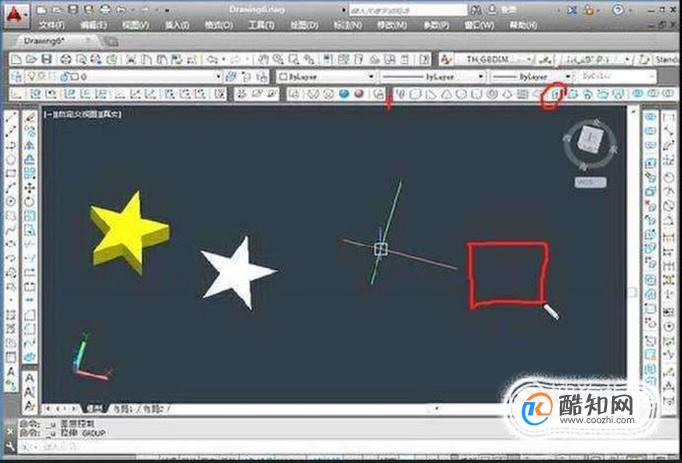Image resolution: width=682 pixels, height=463 pixels.
Task: Select the Rectangle draw tool
Action: click(11, 174)
